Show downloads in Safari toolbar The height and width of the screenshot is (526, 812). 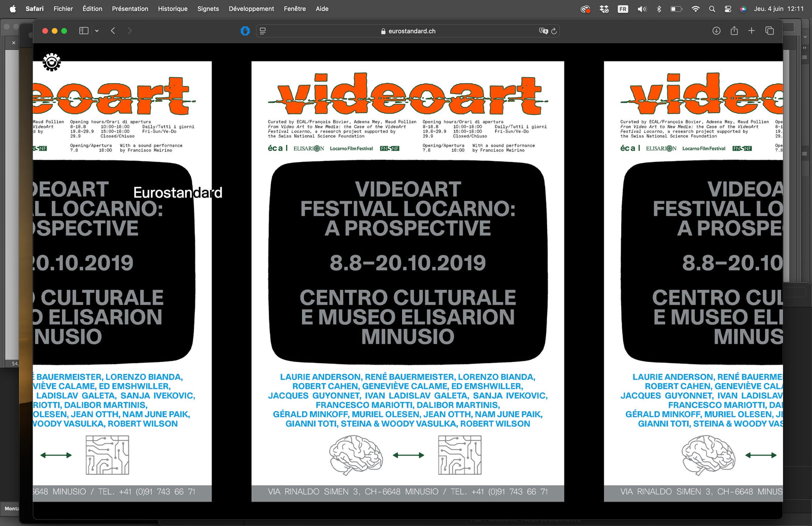717,31
